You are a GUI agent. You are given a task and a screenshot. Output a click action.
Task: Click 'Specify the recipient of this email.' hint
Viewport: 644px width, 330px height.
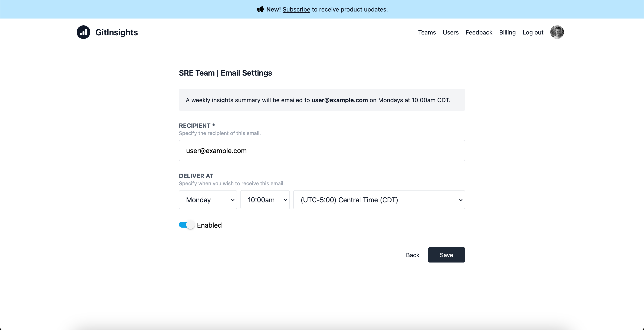220,133
